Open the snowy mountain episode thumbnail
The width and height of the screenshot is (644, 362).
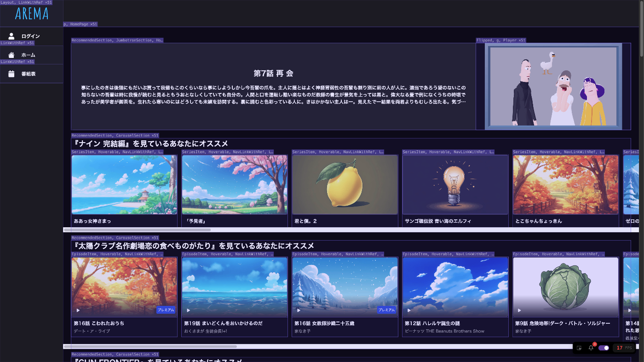(x=345, y=287)
